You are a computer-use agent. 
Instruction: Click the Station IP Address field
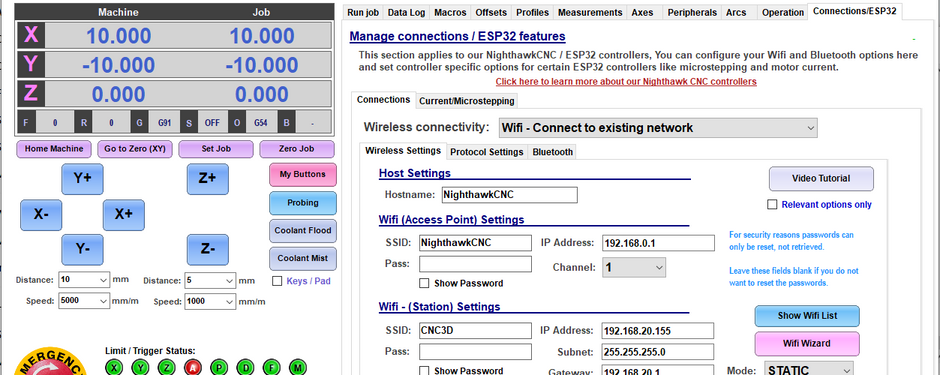658,331
